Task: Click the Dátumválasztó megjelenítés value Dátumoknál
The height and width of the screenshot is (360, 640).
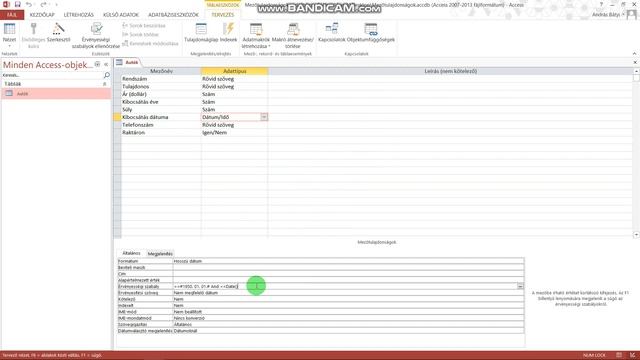Action: 349,331
